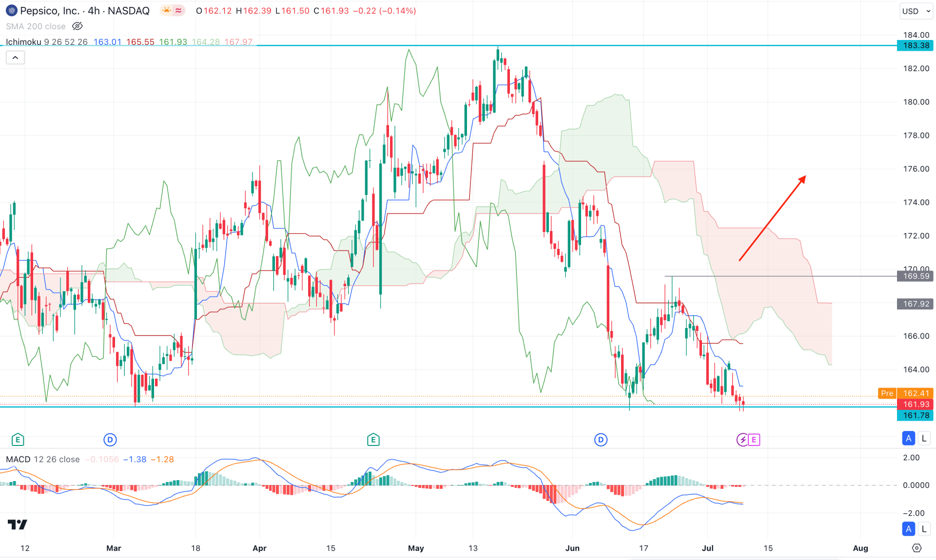Image resolution: width=936 pixels, height=560 pixels.
Task: Click the TradingView logo
Action: [x=18, y=524]
